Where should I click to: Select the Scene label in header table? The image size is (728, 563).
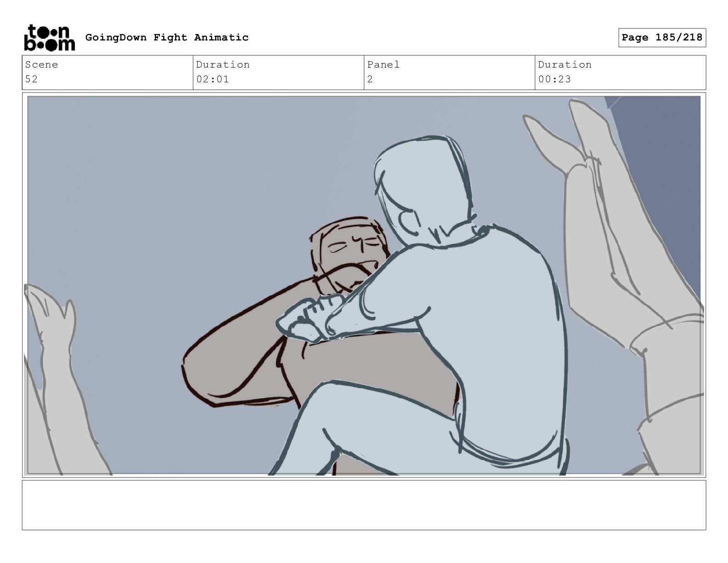pyautogui.click(x=41, y=65)
